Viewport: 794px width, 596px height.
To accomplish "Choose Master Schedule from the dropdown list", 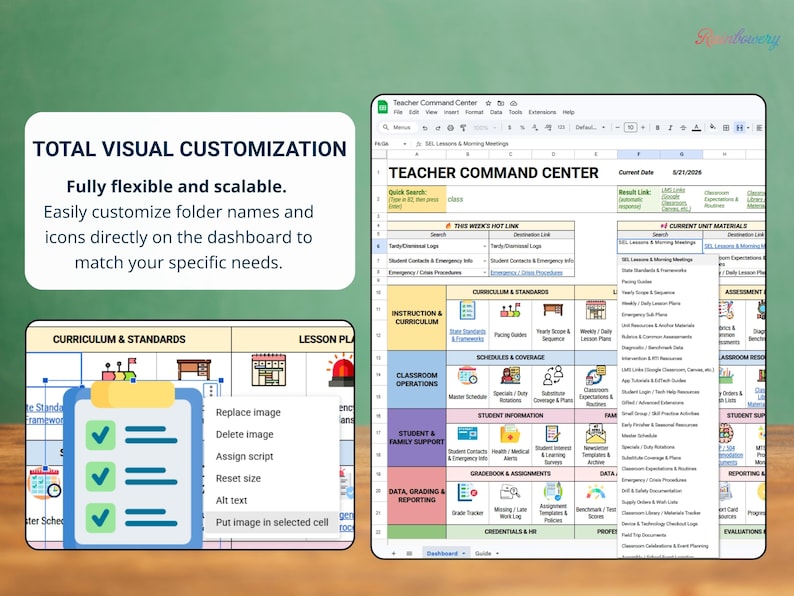I will [639, 435].
